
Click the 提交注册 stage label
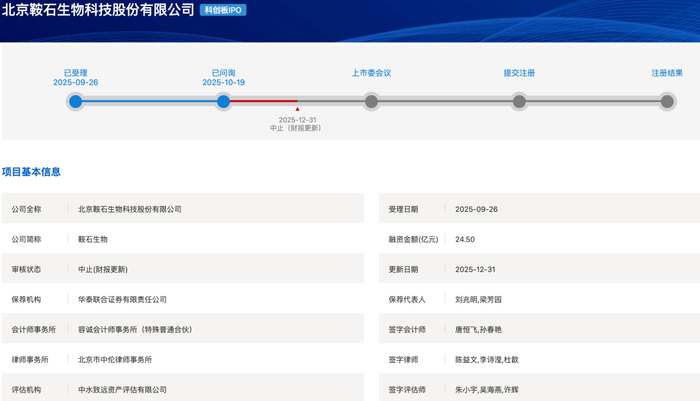point(519,73)
